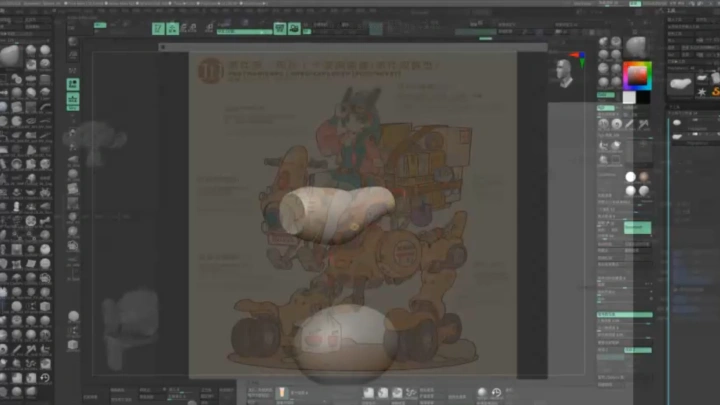This screenshot has height=405, width=720.
Task: Adjust the green intensity slider in top toolbar
Action: (244, 32)
